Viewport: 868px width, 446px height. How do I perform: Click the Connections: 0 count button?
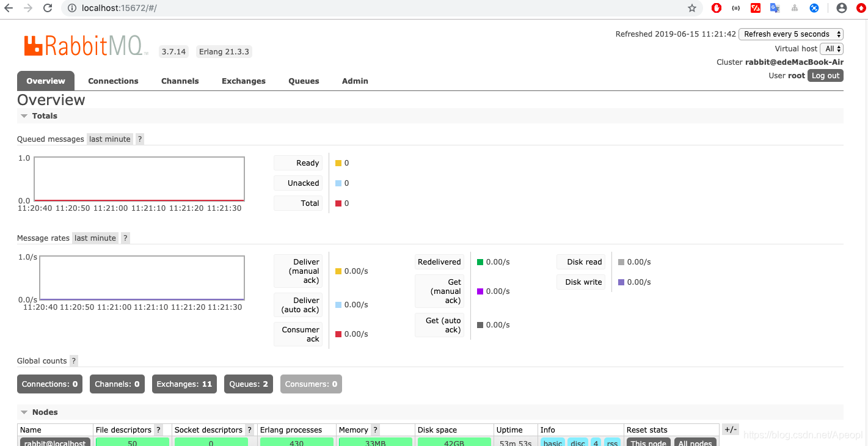tap(49, 384)
